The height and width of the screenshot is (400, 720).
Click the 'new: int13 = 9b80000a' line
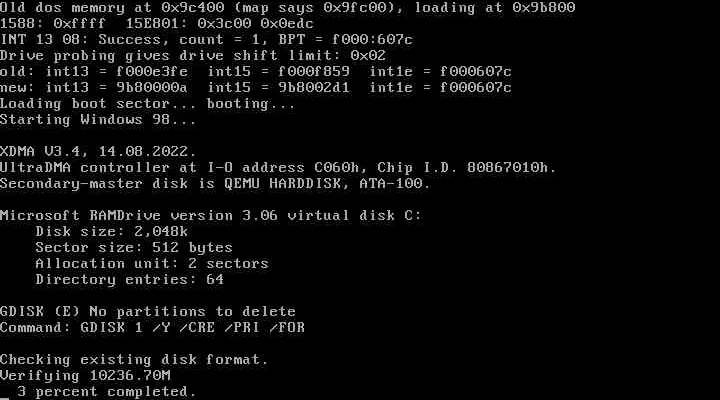[x=256, y=88]
